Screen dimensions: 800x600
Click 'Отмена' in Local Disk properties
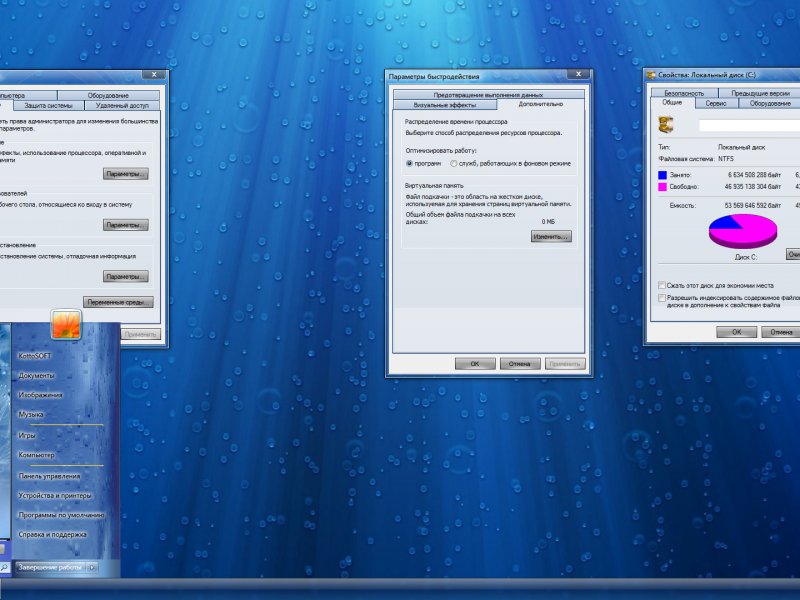point(781,332)
